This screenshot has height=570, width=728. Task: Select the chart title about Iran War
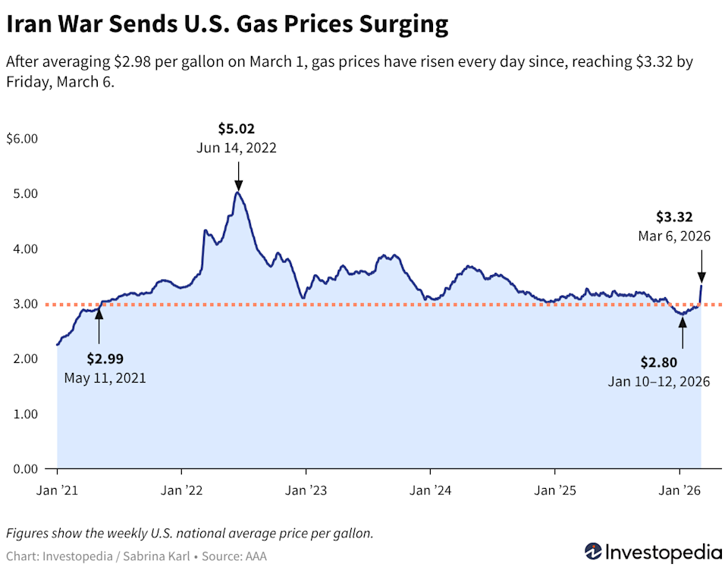tap(227, 26)
